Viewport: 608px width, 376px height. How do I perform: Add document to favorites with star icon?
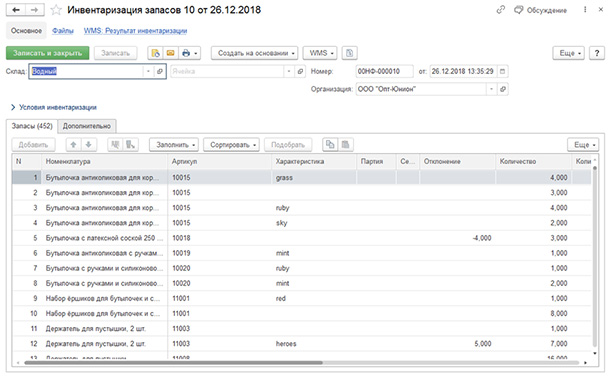tap(56, 10)
